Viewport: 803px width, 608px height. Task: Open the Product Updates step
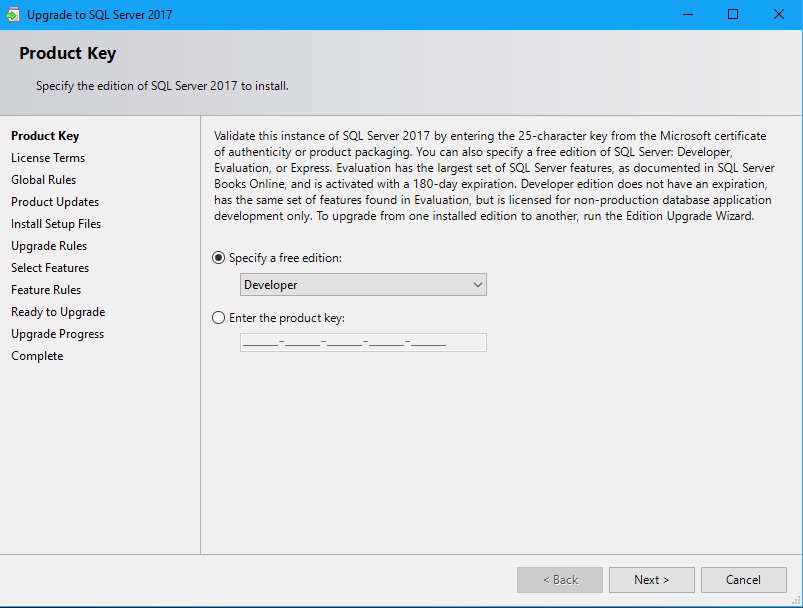click(52, 201)
